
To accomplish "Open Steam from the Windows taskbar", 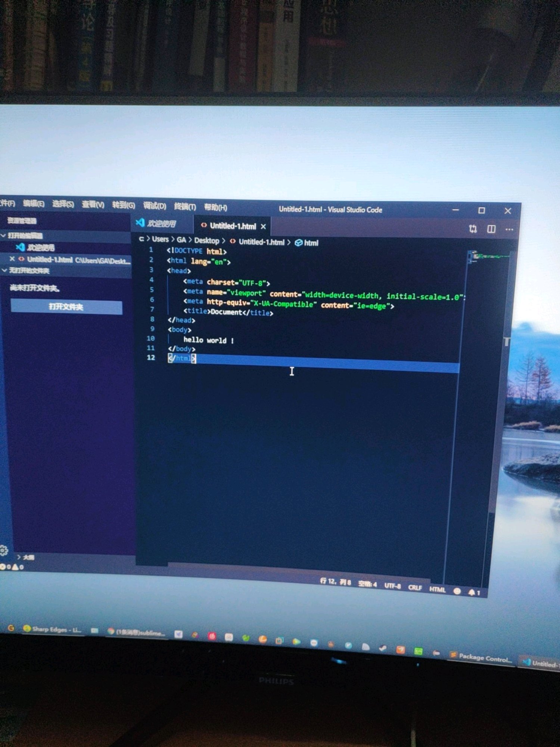I will [382, 648].
